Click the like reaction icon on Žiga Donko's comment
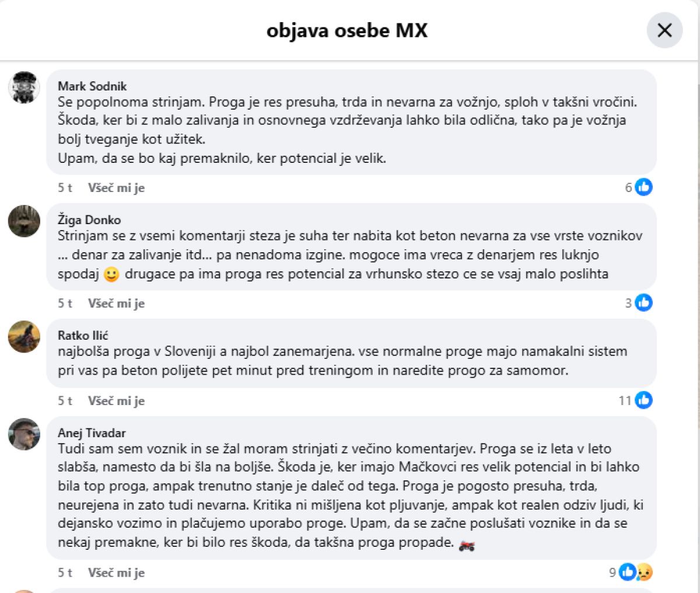 click(x=643, y=303)
